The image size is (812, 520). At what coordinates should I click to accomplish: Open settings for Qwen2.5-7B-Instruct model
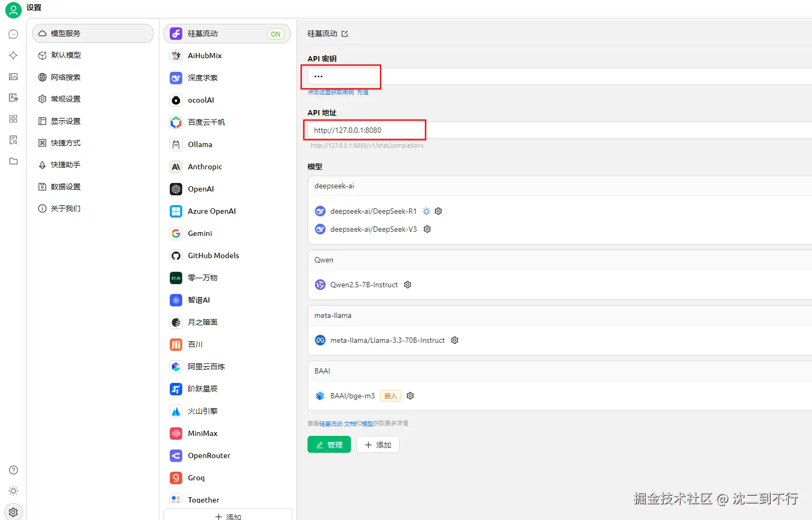click(408, 285)
